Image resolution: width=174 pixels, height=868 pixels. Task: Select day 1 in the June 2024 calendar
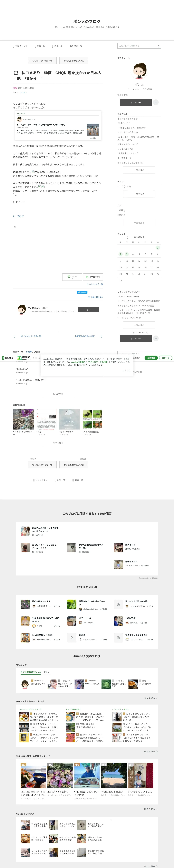[x=158, y=248]
